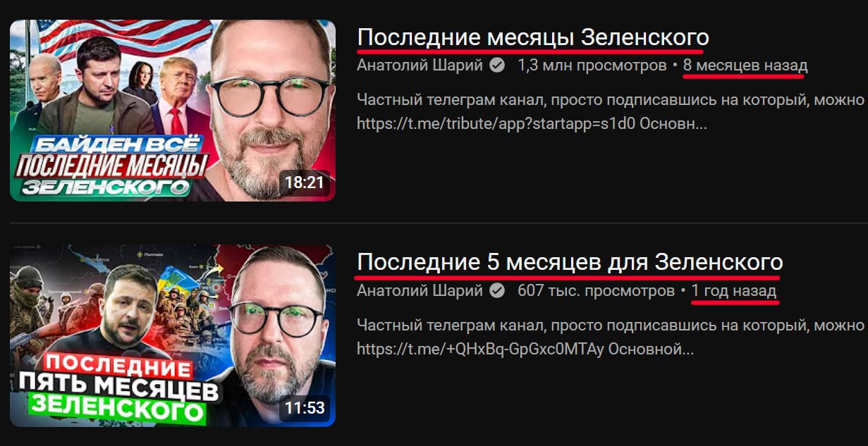Click the first video thumbnail with flag
Screen dimensions: 868x446
(x=173, y=111)
